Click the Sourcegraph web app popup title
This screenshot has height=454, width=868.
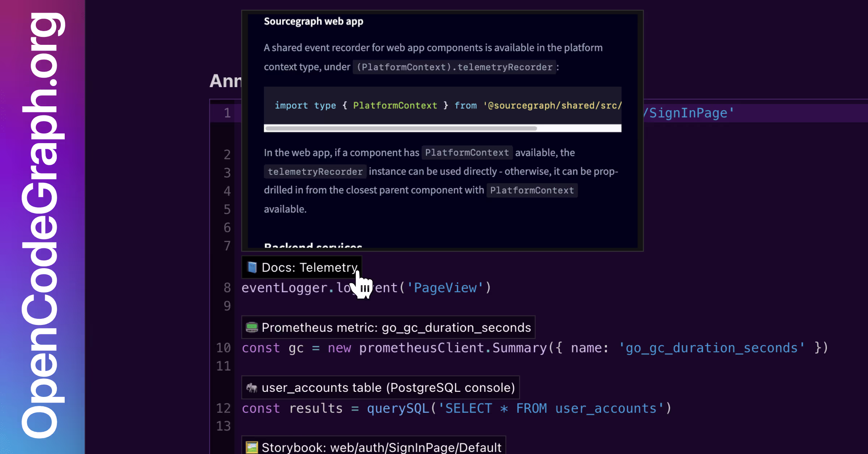coord(313,21)
